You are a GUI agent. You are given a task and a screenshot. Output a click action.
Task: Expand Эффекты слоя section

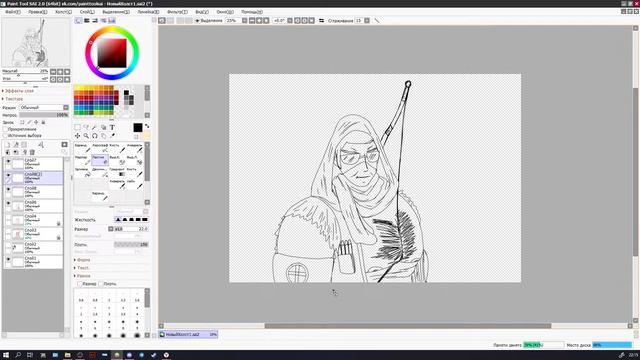[19, 91]
